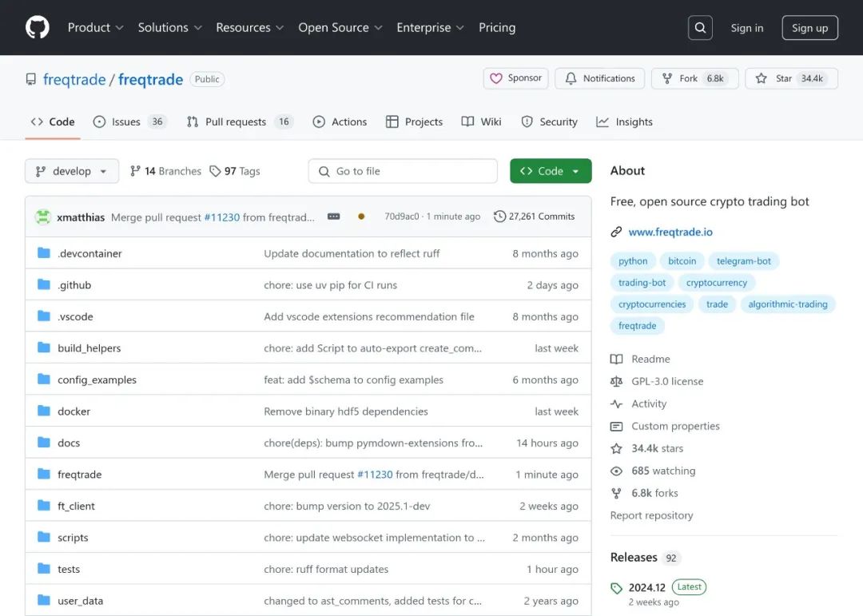The width and height of the screenshot is (863, 616).
Task: Focus the Go to file search field
Action: click(403, 171)
